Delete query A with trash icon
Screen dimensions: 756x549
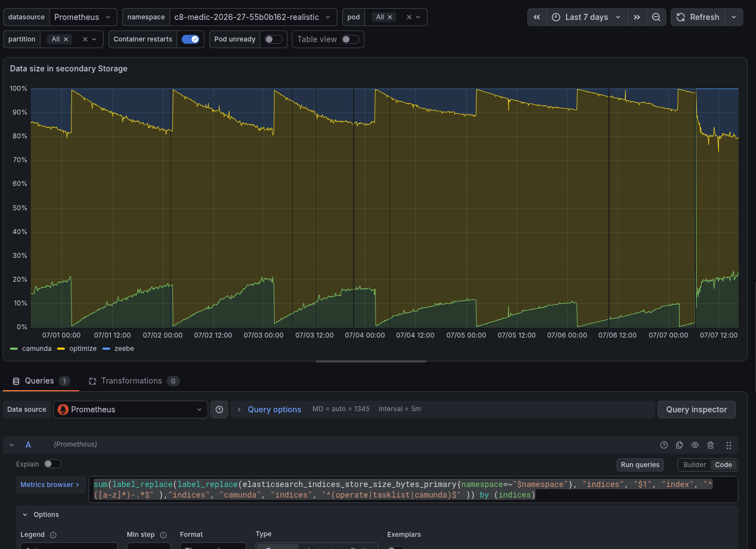click(x=711, y=445)
